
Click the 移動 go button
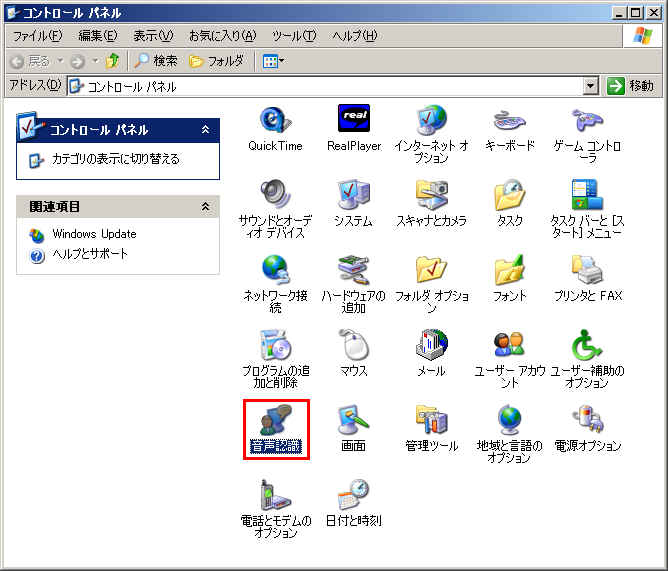tap(631, 87)
